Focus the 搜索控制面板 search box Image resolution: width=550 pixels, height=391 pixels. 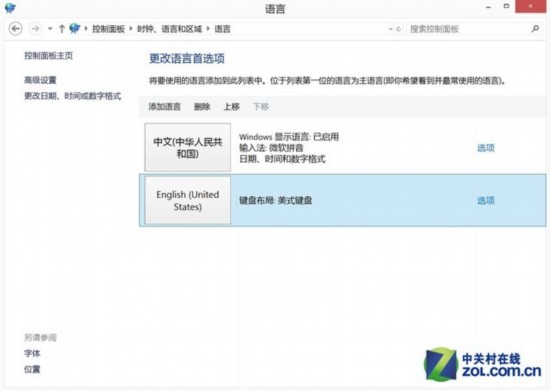click(x=475, y=29)
